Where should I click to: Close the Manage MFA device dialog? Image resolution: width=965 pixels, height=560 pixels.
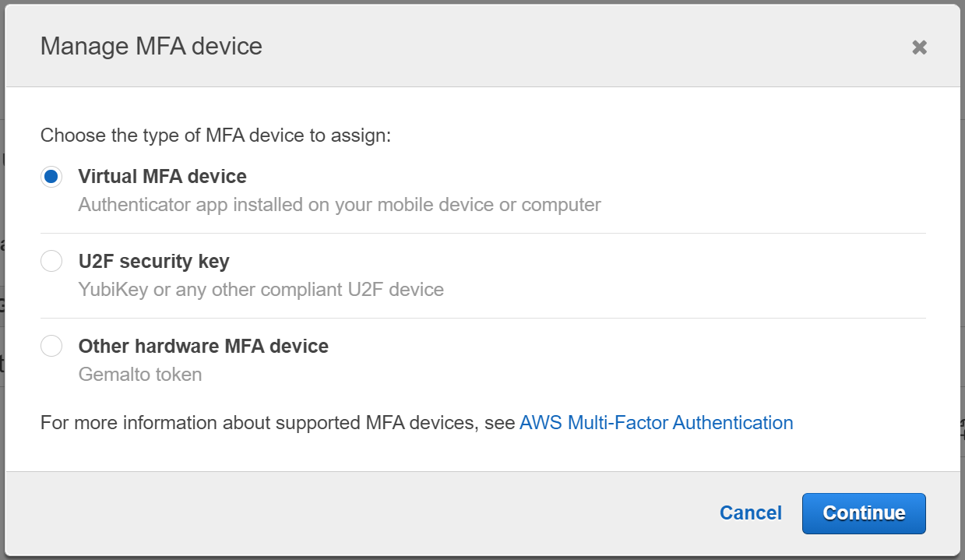tap(919, 48)
